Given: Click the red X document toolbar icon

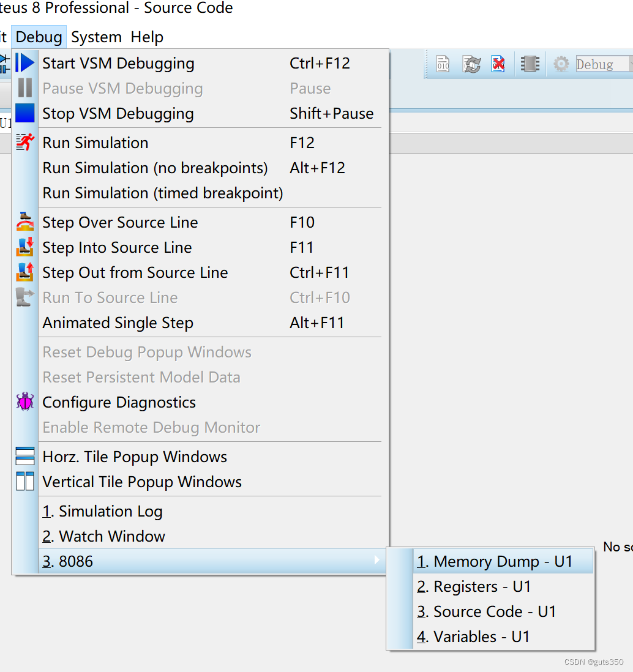Looking at the screenshot, I should click(498, 64).
